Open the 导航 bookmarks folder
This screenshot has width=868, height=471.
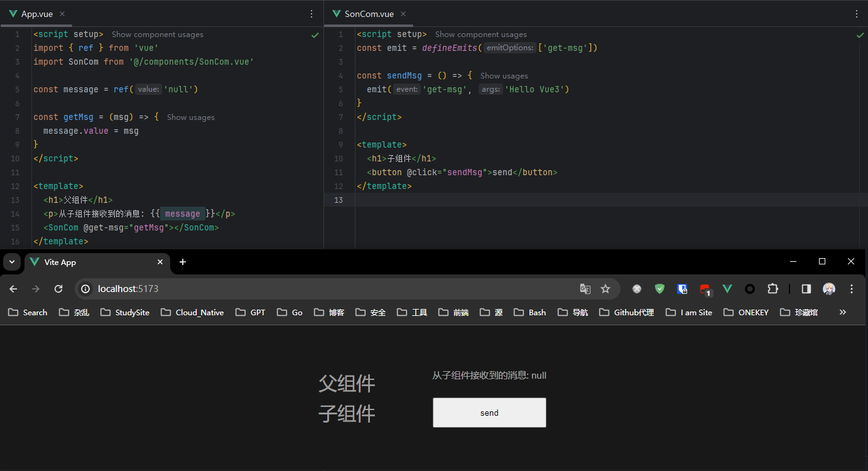pyautogui.click(x=573, y=312)
